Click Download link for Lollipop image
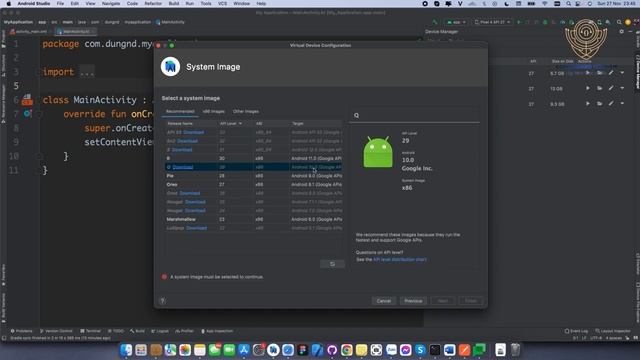 [196, 228]
